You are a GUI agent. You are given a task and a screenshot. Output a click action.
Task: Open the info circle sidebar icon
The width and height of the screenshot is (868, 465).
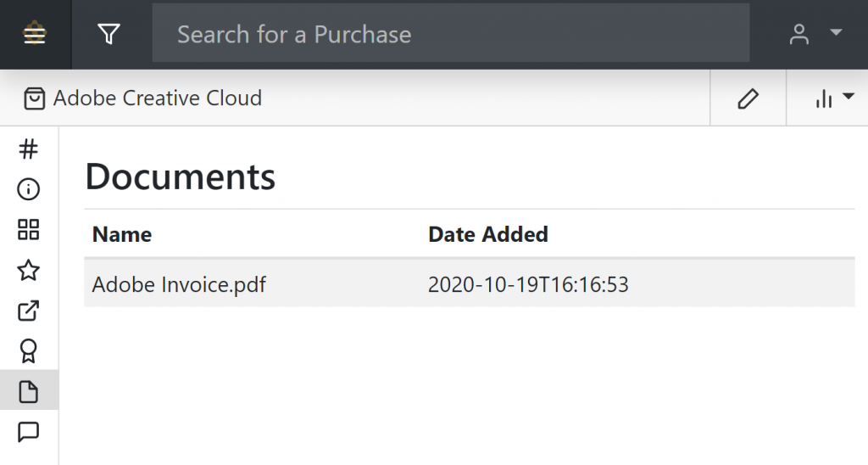[28, 189]
